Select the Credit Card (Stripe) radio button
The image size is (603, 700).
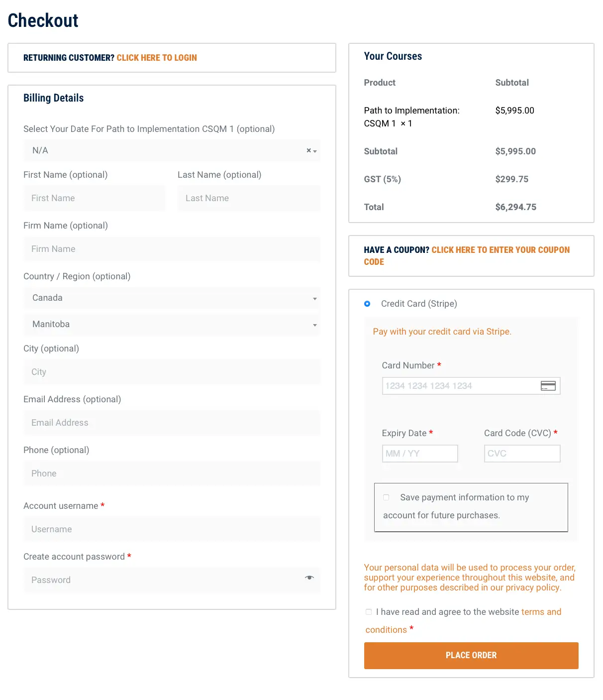tap(367, 304)
